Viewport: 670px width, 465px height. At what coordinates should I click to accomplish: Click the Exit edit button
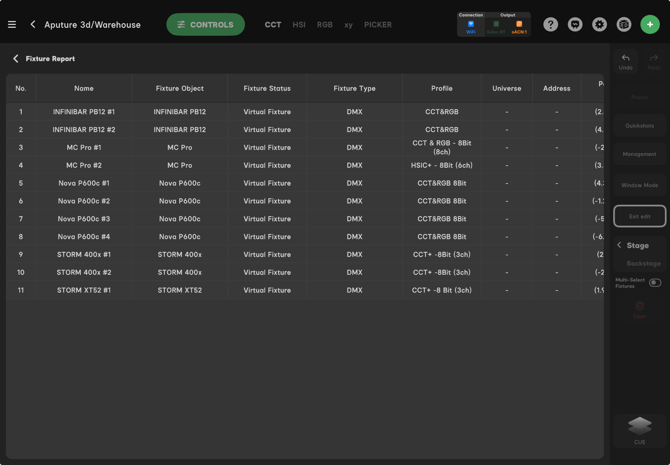pos(640,216)
